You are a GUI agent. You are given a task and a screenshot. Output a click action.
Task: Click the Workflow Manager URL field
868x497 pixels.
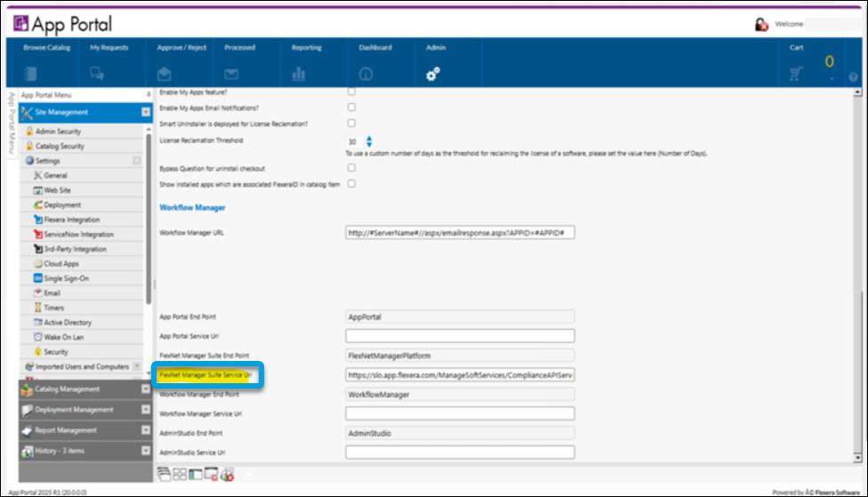click(x=460, y=233)
